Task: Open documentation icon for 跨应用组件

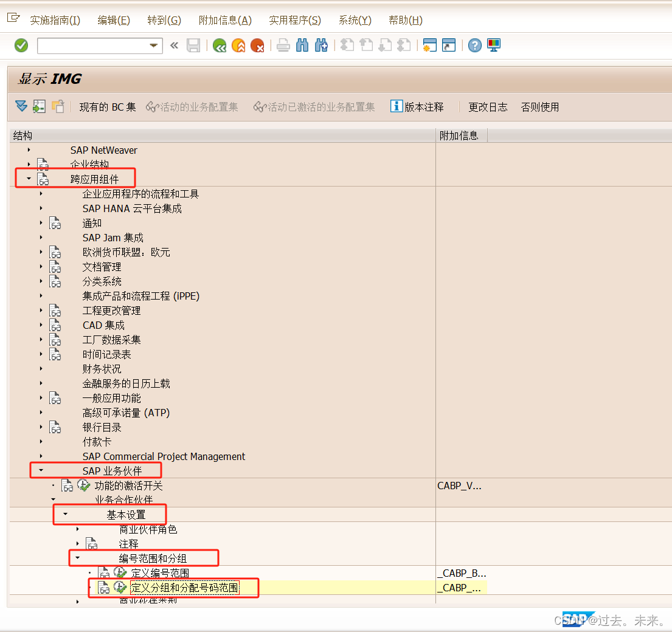Action: tap(43, 179)
